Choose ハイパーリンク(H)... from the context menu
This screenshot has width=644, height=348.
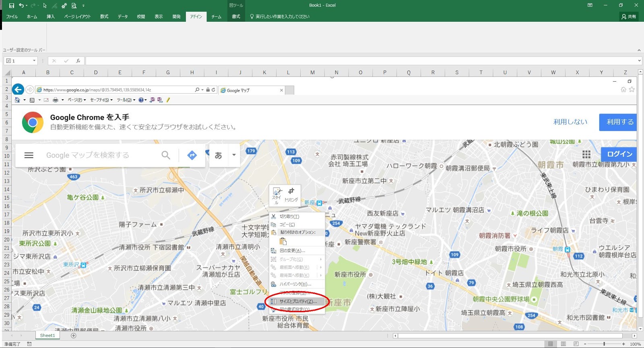click(297, 284)
